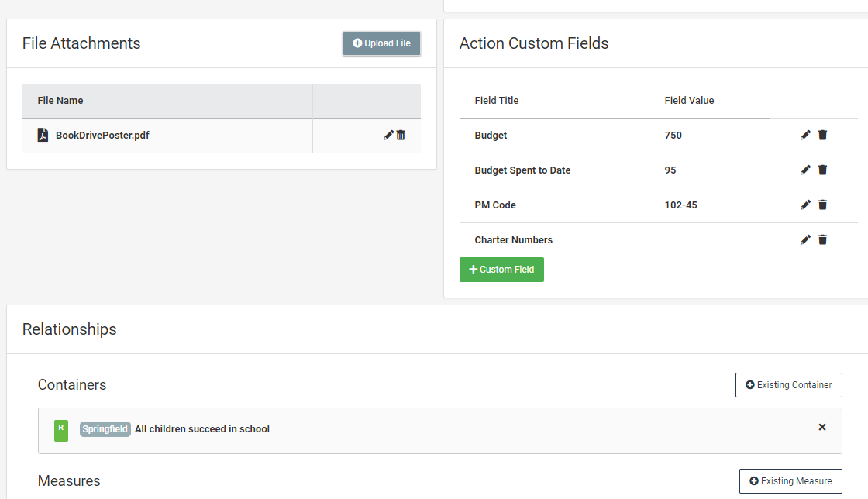Image resolution: width=868 pixels, height=499 pixels.
Task: Open the BookDrivePoster.pdf file
Action: coord(102,136)
